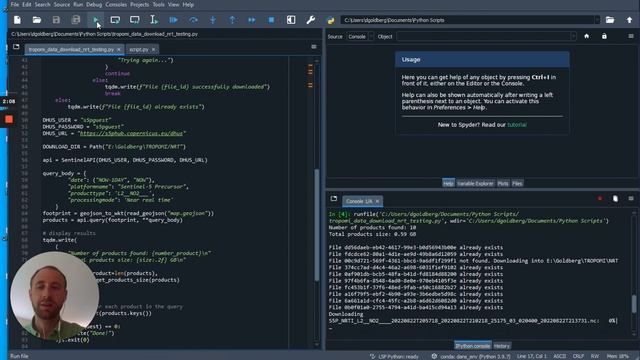Open the View menu
640x360 pixels.
(173, 4)
